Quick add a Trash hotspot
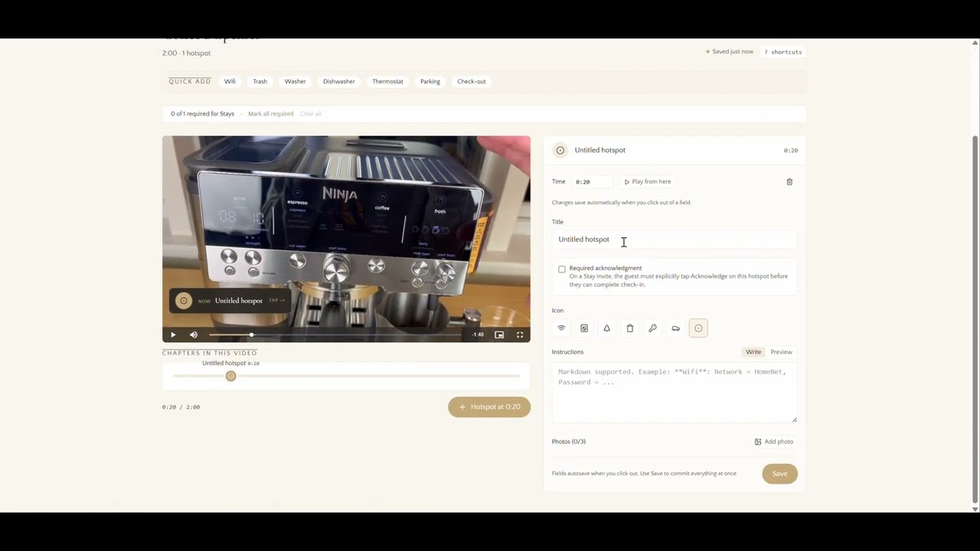Viewport: 980px width, 551px height. click(x=260, y=81)
